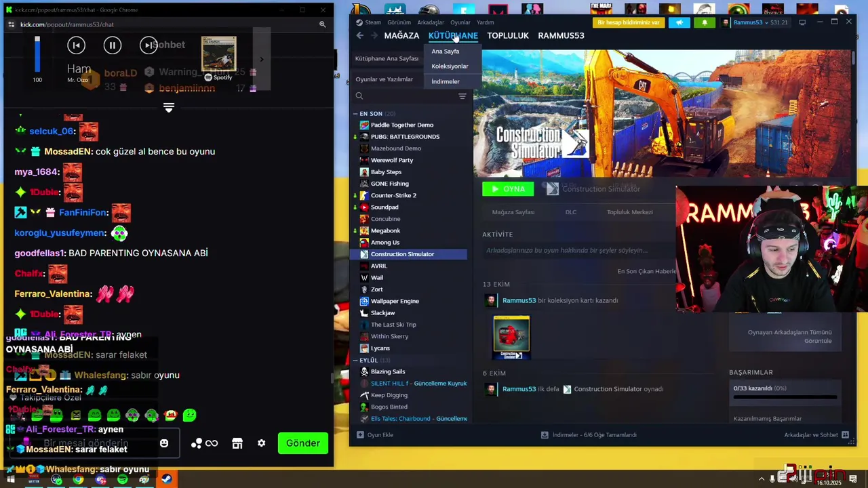Select Megabonk in the library list
Viewport: 868px width, 488px height.
pyautogui.click(x=385, y=230)
